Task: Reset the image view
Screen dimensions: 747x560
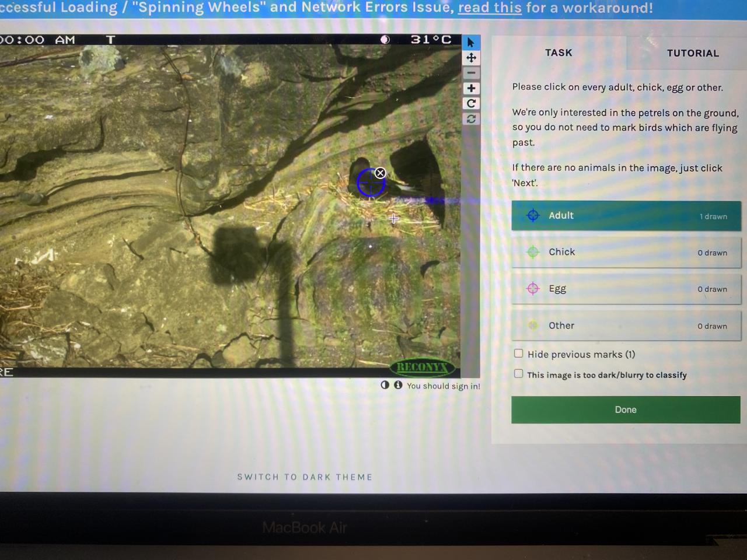Action: [471, 118]
